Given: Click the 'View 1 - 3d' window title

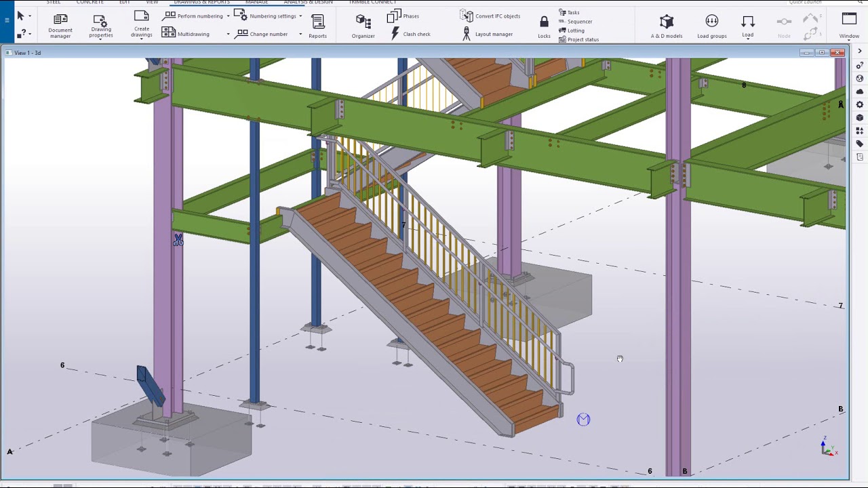Looking at the screenshot, I should pos(28,53).
